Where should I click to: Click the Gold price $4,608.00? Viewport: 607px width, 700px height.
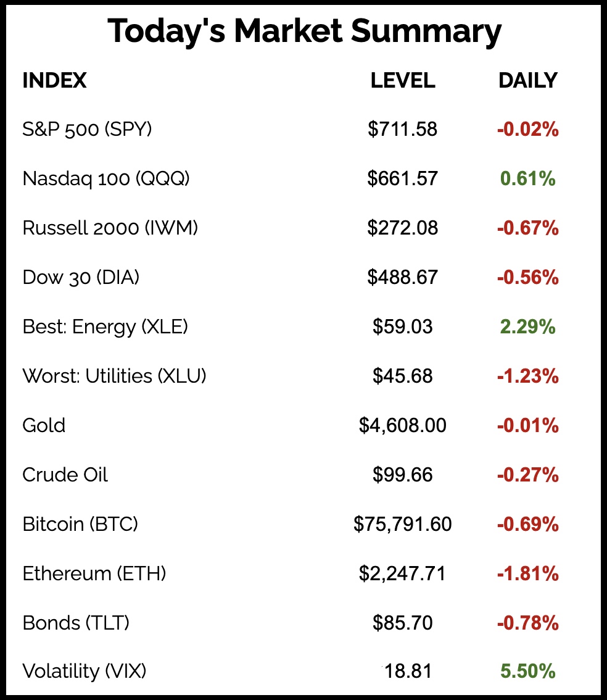pyautogui.click(x=402, y=425)
